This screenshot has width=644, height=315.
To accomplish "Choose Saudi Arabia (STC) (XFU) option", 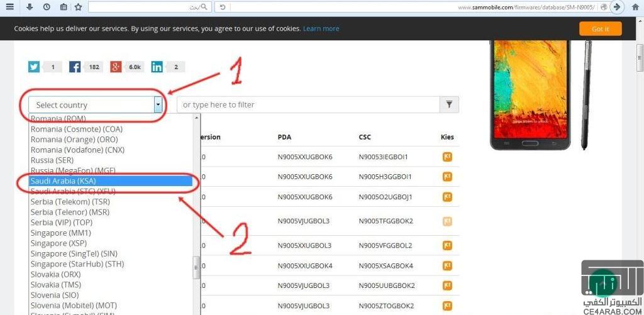I will (x=111, y=191).
